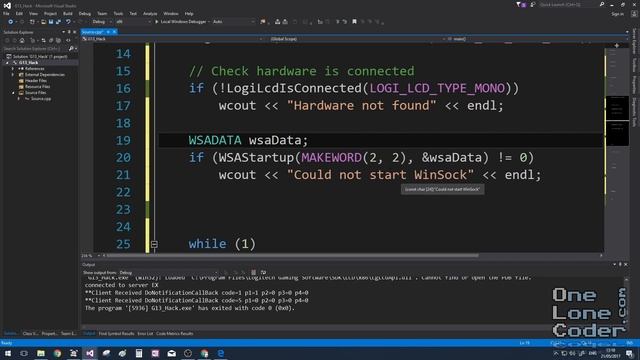The height and width of the screenshot is (360, 640).
Task: Save the current file toolbar icon
Action: tap(51, 22)
